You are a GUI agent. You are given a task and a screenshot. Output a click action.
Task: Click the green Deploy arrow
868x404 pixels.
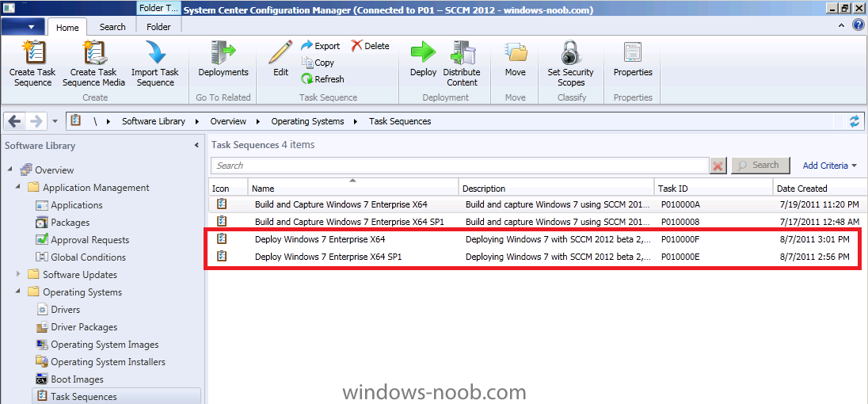click(423, 52)
